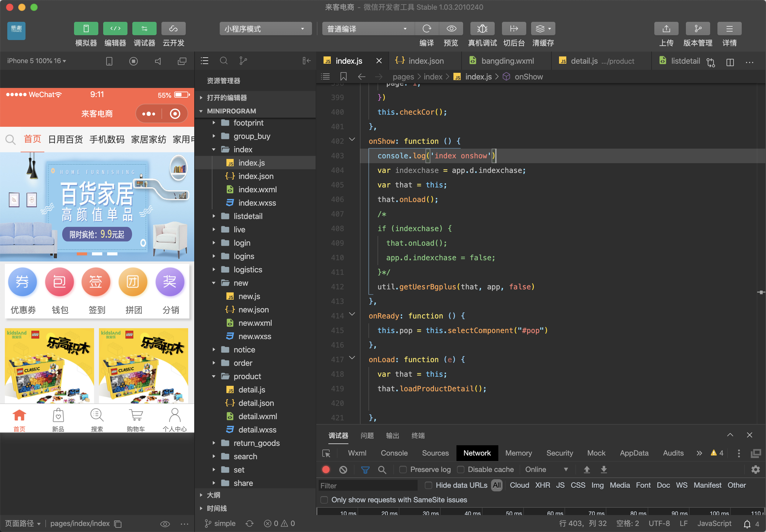766x532 pixels.
Task: Expand the outline section
Action: tap(256, 495)
